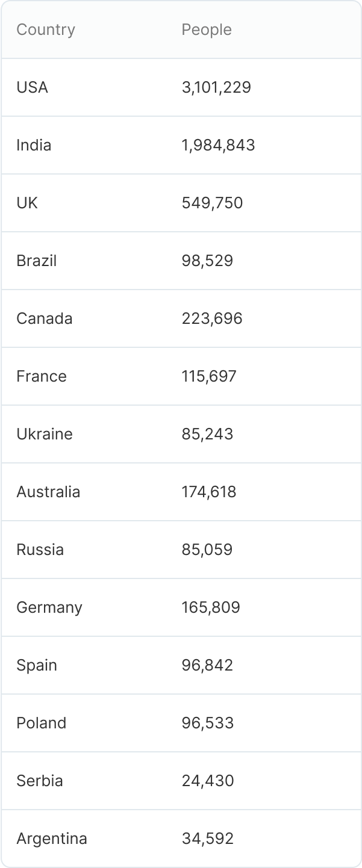Click the France row label
The height and width of the screenshot is (868, 362).
[x=42, y=376]
